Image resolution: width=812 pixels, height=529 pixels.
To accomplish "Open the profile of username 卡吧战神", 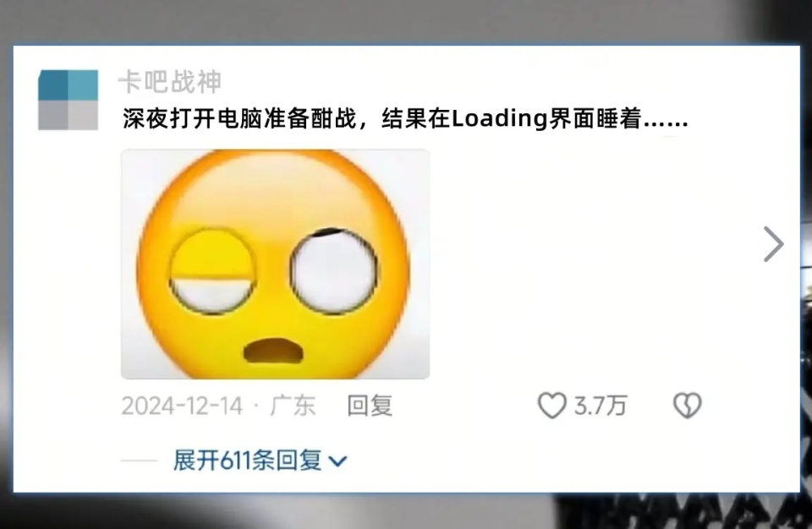I will pos(170,82).
